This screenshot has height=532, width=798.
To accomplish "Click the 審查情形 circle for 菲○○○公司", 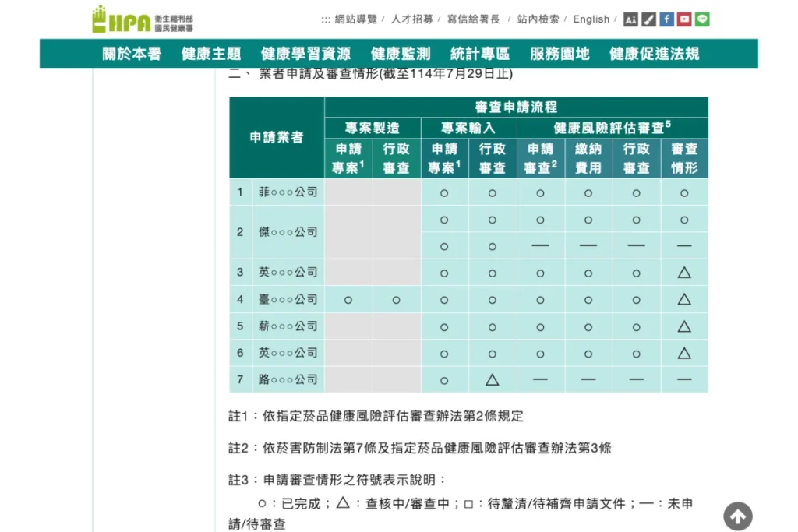I will coord(684,193).
